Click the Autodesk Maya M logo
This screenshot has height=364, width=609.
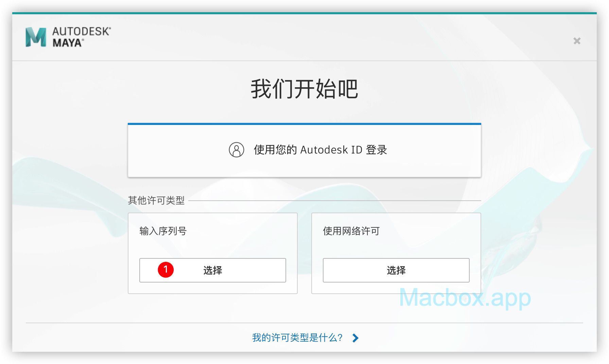pyautogui.click(x=36, y=37)
